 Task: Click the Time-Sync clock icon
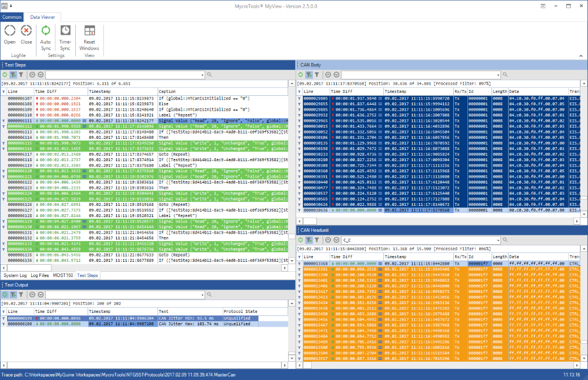(x=66, y=31)
